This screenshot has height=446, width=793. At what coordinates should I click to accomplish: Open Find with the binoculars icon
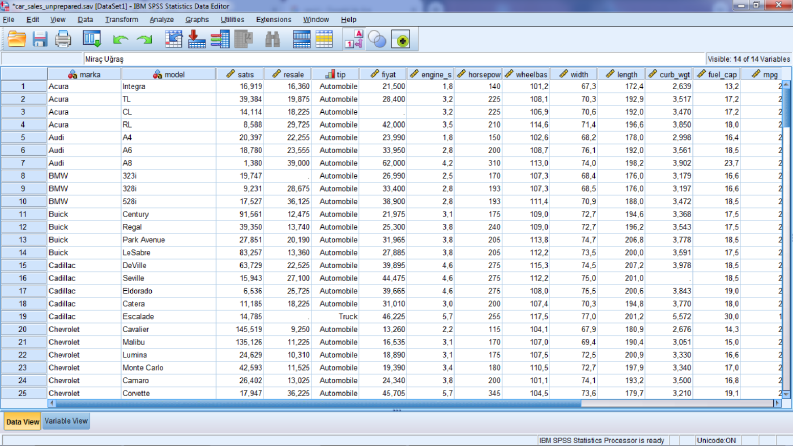coord(273,39)
